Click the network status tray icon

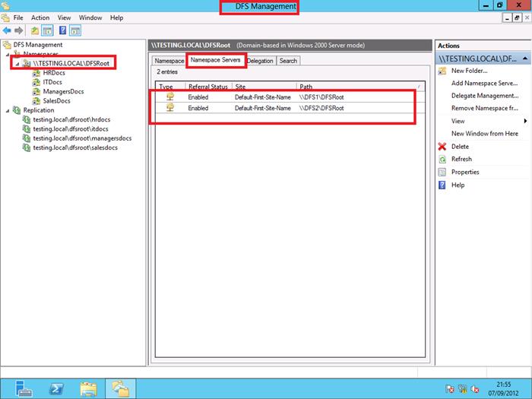[x=462, y=389]
